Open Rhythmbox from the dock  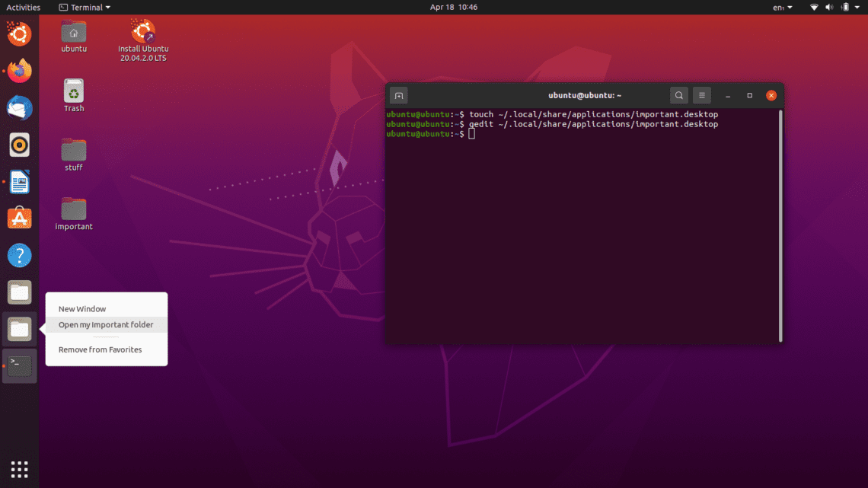click(x=19, y=145)
